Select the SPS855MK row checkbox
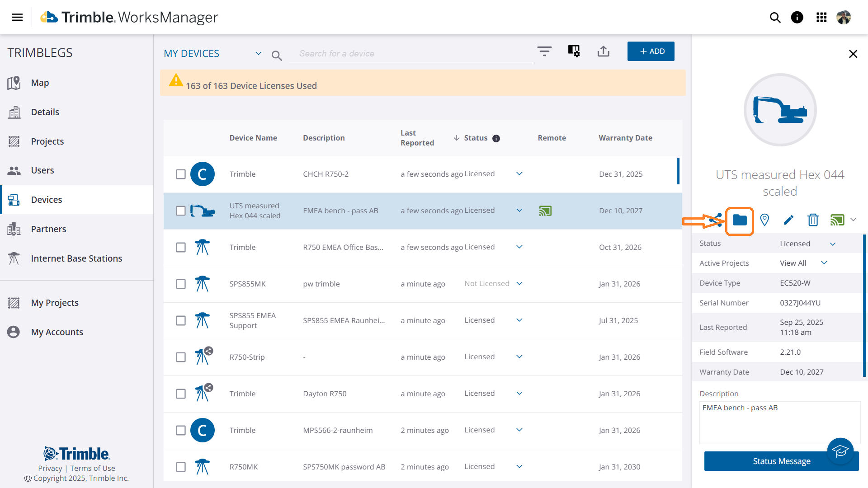Image resolution: width=868 pixels, height=488 pixels. tap(181, 284)
